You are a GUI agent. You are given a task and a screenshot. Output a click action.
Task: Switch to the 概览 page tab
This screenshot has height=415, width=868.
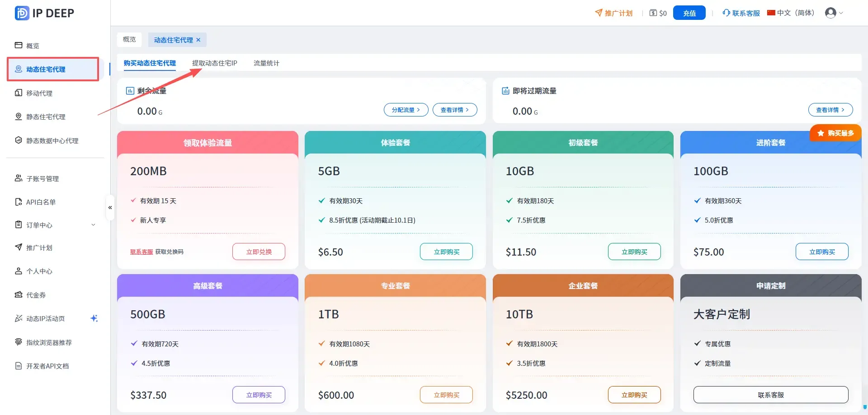click(x=129, y=39)
